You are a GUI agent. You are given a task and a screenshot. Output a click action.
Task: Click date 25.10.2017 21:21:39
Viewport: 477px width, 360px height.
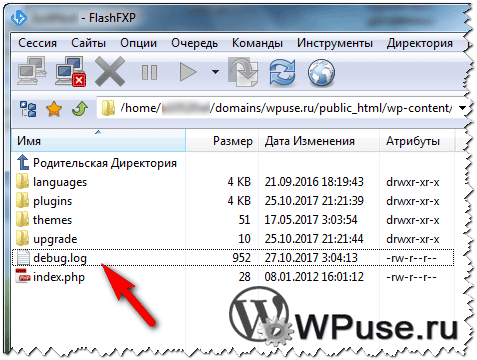pos(314,201)
